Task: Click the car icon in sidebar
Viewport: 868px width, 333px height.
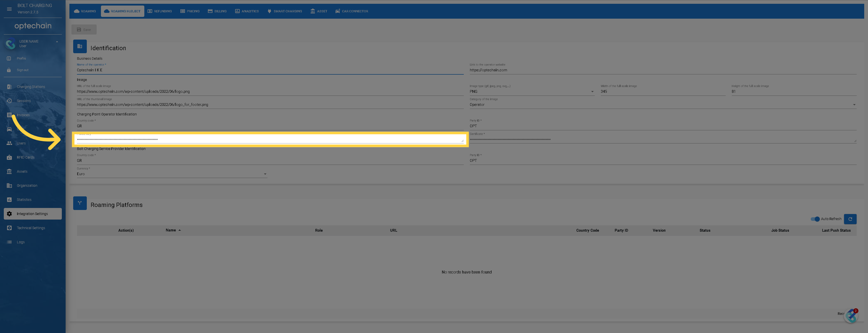Action: click(9, 129)
